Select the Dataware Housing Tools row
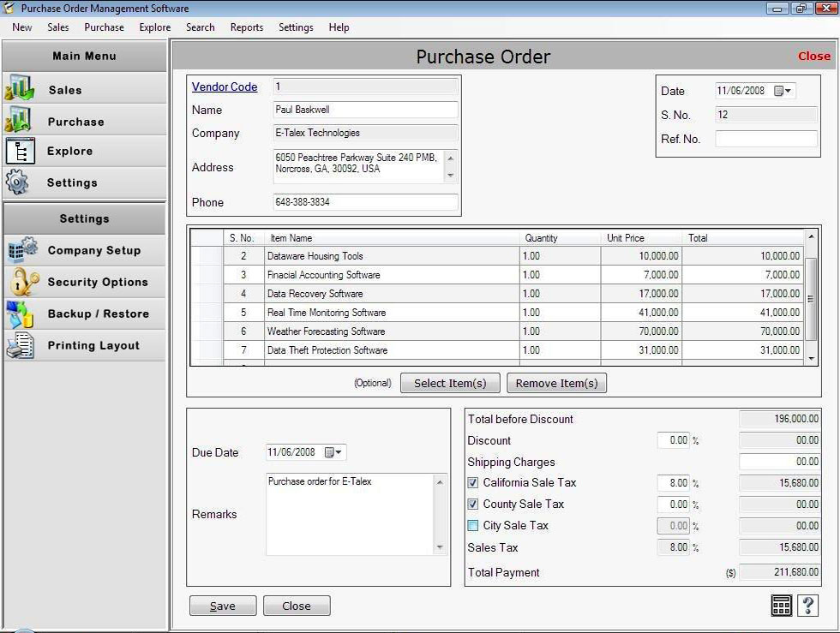The image size is (840, 633). point(496,256)
